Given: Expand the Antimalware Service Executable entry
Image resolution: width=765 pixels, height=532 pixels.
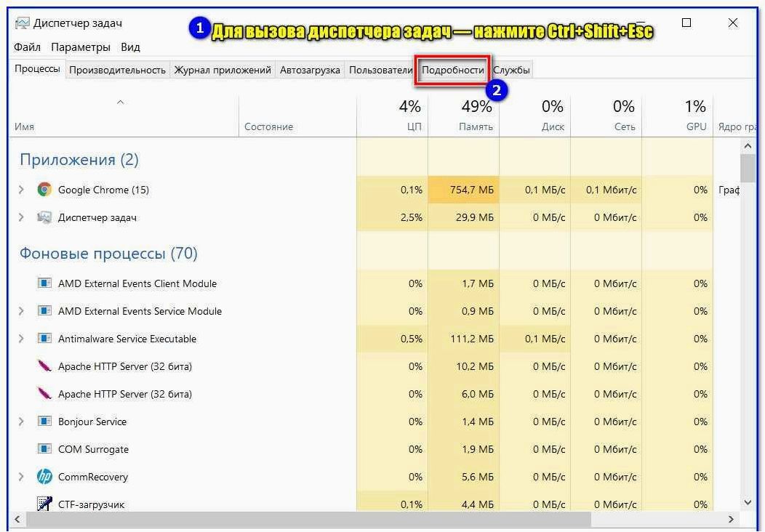Looking at the screenshot, I should (x=21, y=339).
